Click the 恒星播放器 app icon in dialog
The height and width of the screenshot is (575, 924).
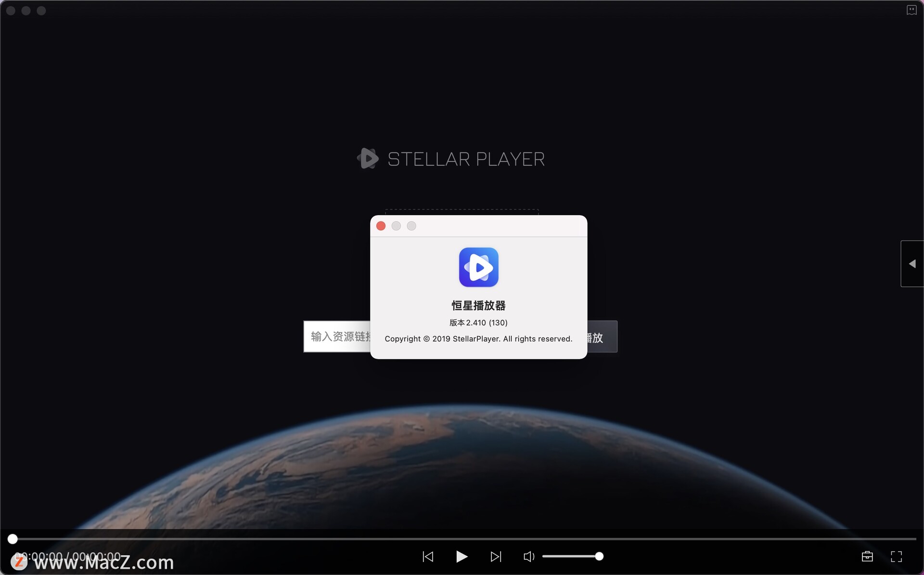[x=478, y=267]
